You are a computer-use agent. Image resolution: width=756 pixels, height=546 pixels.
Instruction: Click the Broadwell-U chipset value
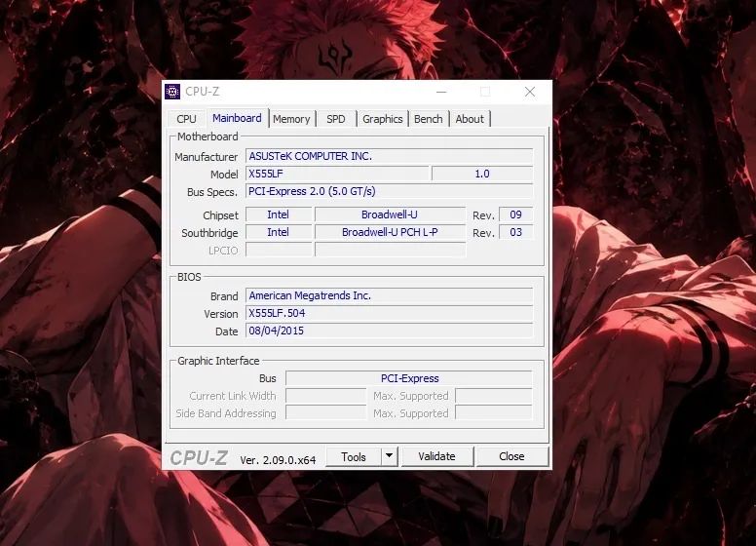pos(390,214)
